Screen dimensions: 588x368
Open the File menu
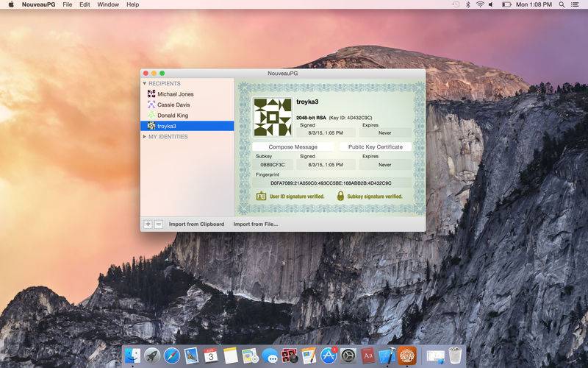(x=68, y=4)
